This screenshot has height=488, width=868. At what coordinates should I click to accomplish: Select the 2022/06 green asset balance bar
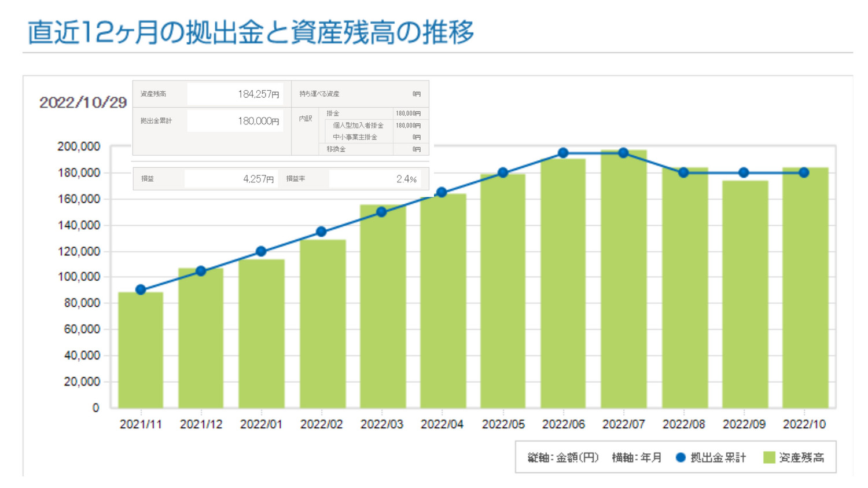click(x=563, y=284)
